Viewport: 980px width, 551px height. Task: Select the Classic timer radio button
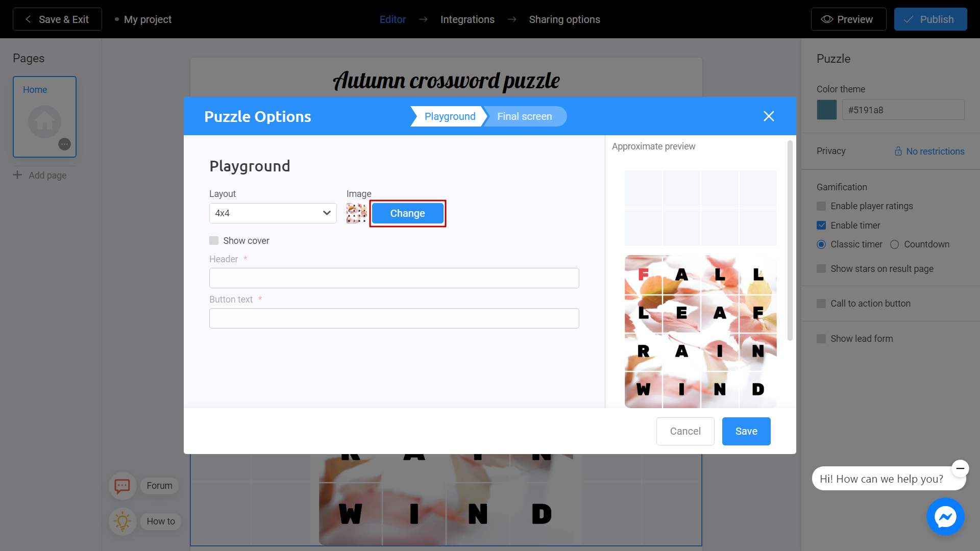click(821, 244)
